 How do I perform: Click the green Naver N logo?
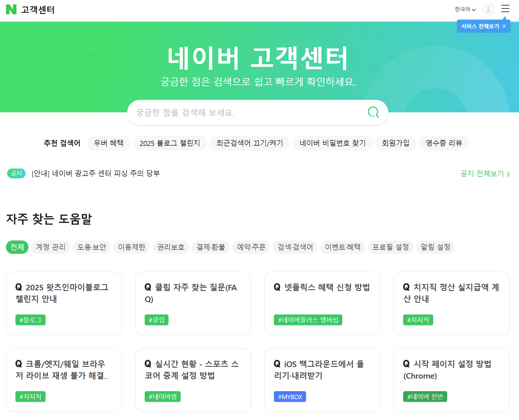click(11, 10)
